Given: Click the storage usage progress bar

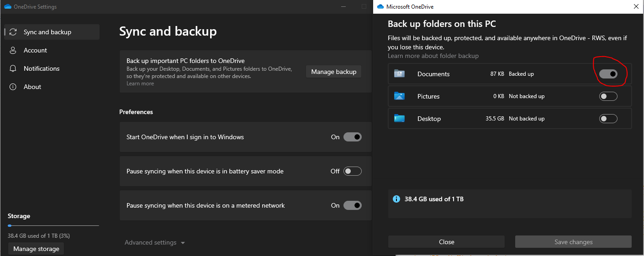Looking at the screenshot, I should click(53, 225).
